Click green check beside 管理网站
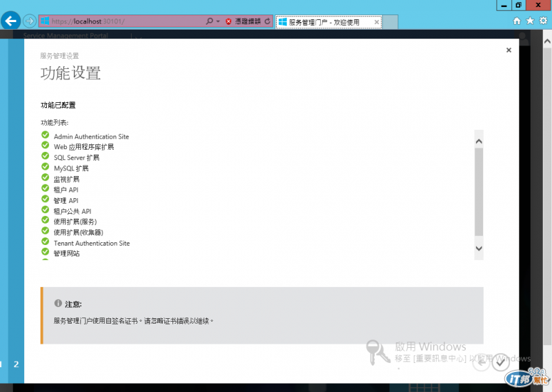 click(45, 251)
